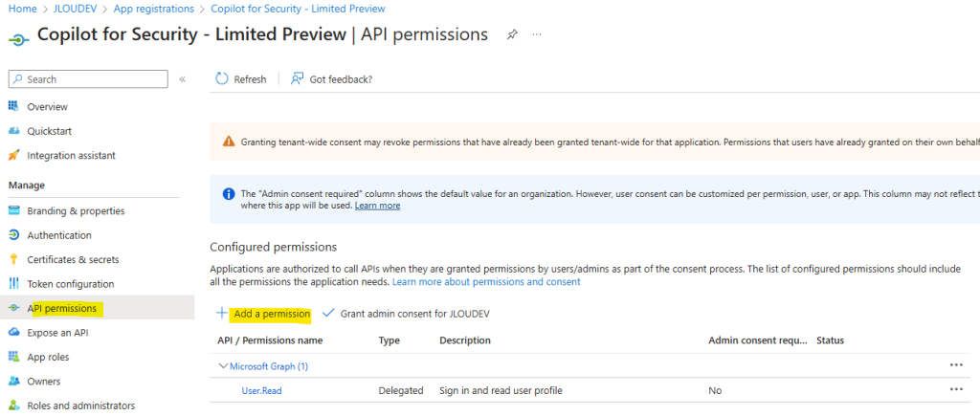Click the App roles icon
Viewport: 980px width, 416px height.
13,357
